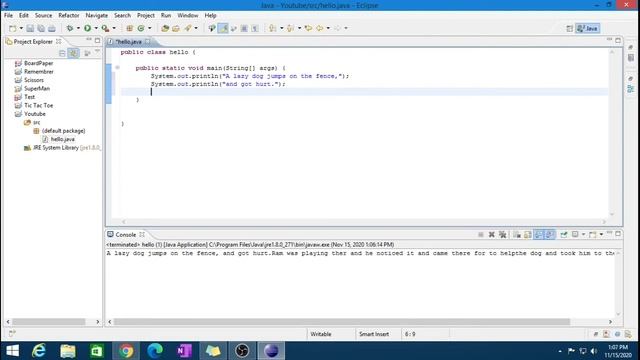Select hello.java in Project Explorer
This screenshot has width=640, height=360.
coord(62,139)
